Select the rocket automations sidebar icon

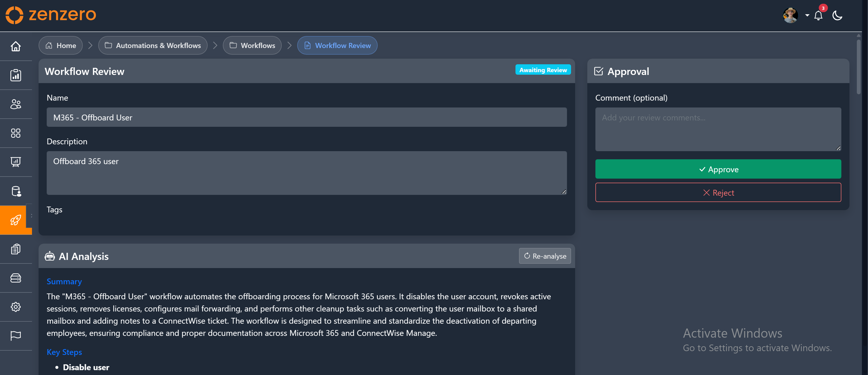pyautogui.click(x=16, y=220)
